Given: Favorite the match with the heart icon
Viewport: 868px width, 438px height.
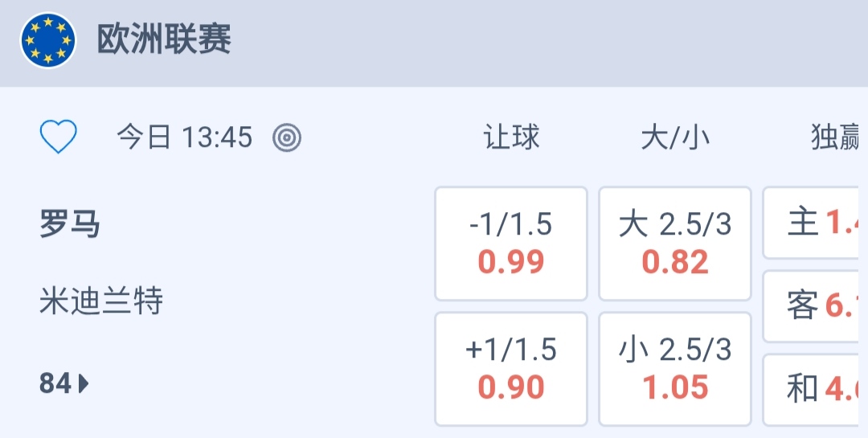Looking at the screenshot, I should click(59, 137).
